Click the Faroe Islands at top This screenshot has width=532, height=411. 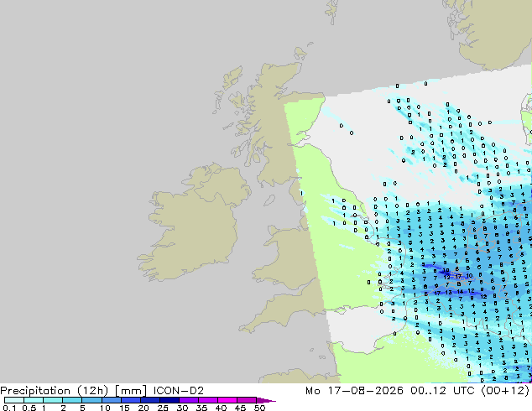331,11
